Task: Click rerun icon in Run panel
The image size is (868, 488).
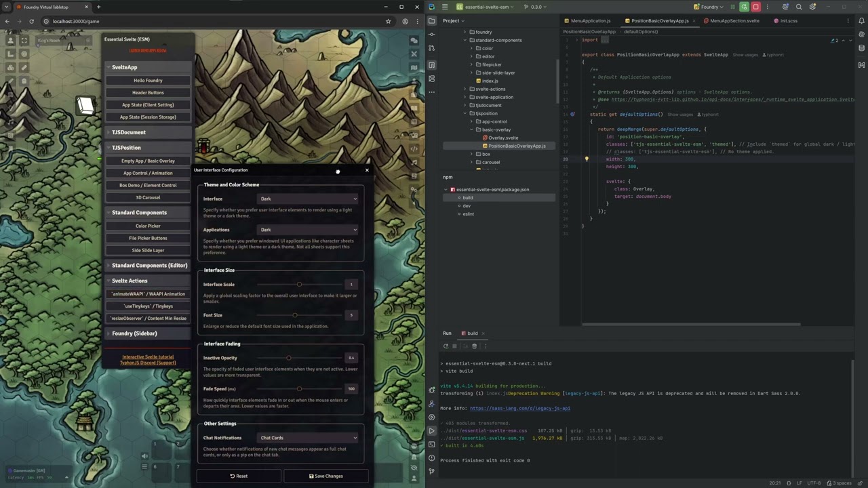Action: [446, 346]
